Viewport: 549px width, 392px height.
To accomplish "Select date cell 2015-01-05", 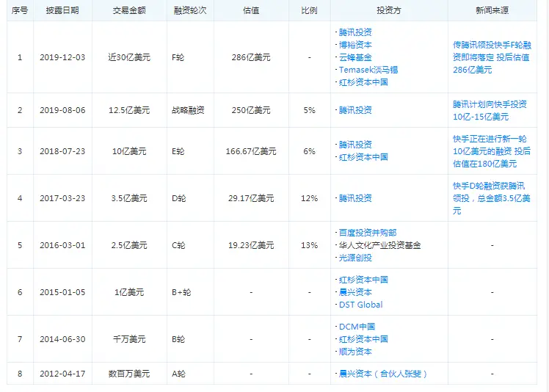I will coord(62,292).
